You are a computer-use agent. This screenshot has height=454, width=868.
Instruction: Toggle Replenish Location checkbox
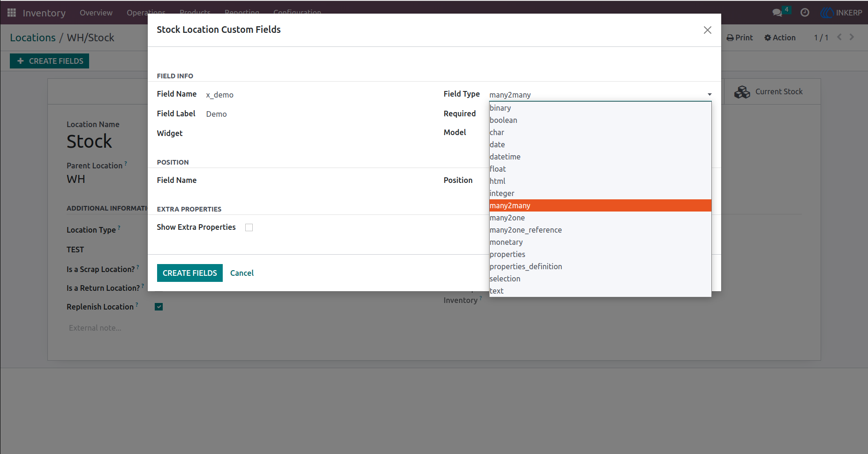tap(159, 307)
